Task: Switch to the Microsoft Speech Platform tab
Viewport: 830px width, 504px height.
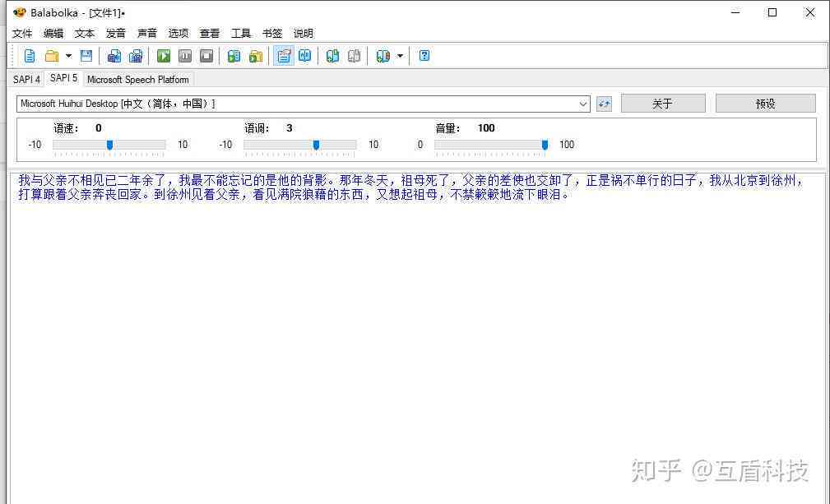Action: coord(138,79)
